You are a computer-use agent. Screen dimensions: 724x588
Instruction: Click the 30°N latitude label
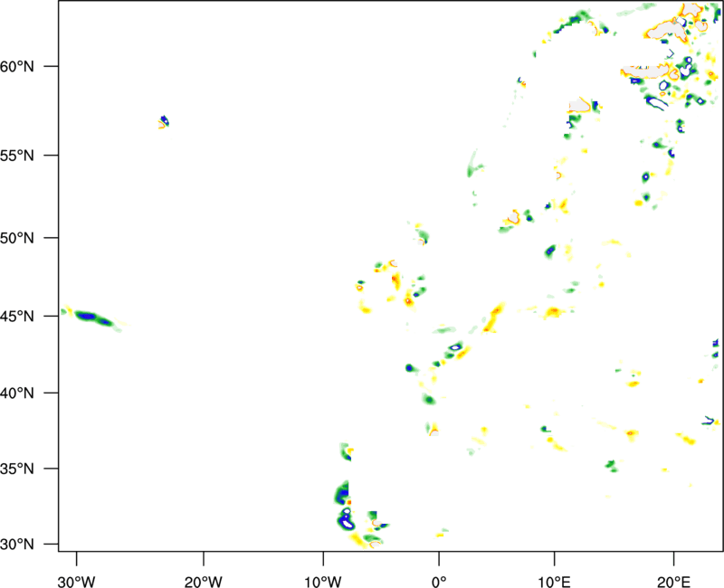pyautogui.click(x=17, y=545)
